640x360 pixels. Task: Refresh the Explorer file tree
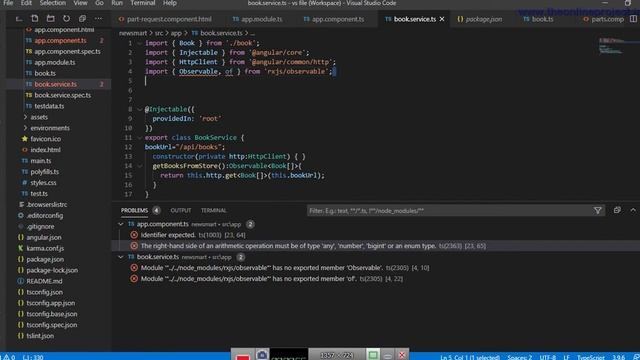click(66, 18)
